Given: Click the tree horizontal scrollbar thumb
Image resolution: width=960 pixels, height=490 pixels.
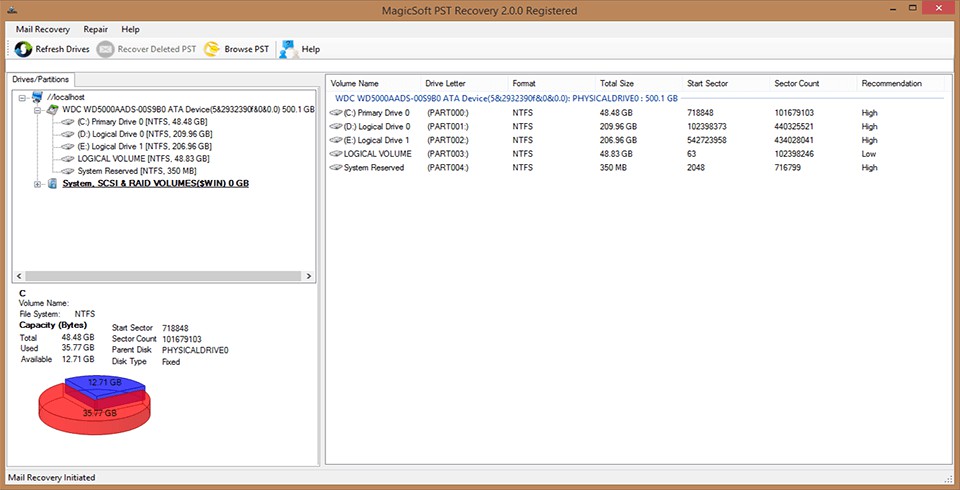Looking at the screenshot, I should click(x=164, y=276).
